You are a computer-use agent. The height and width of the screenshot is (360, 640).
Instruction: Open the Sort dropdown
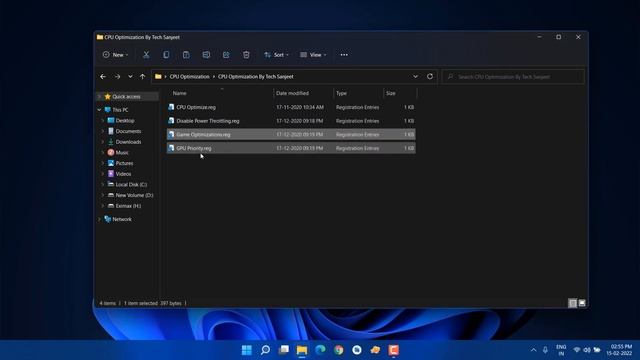pos(276,55)
